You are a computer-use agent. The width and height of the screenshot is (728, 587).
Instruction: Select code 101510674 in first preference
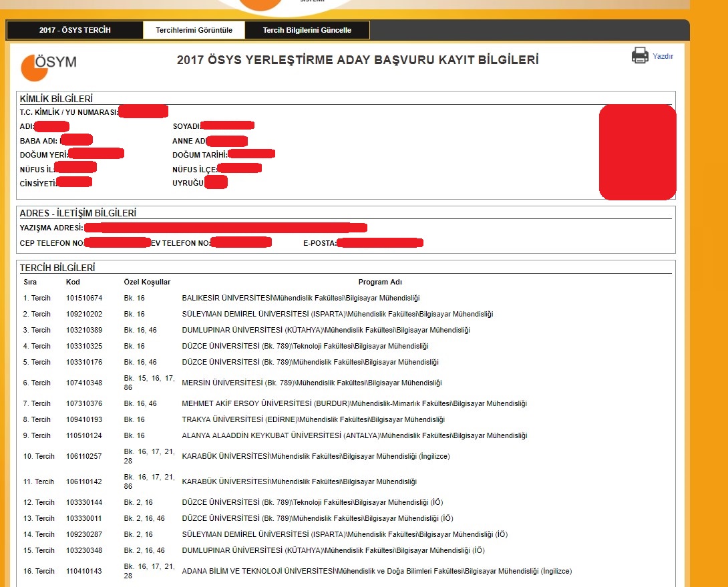(84, 298)
